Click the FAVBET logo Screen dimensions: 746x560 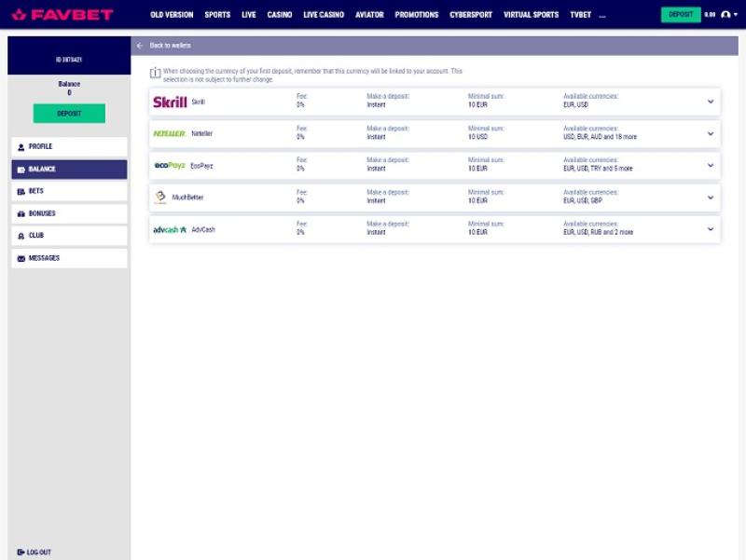[62, 15]
